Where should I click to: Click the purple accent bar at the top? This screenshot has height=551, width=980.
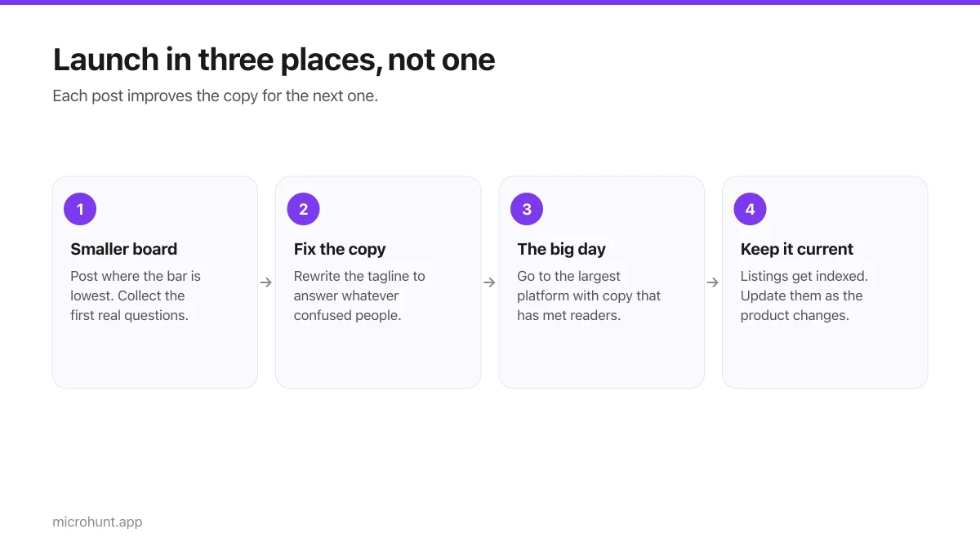click(490, 2)
